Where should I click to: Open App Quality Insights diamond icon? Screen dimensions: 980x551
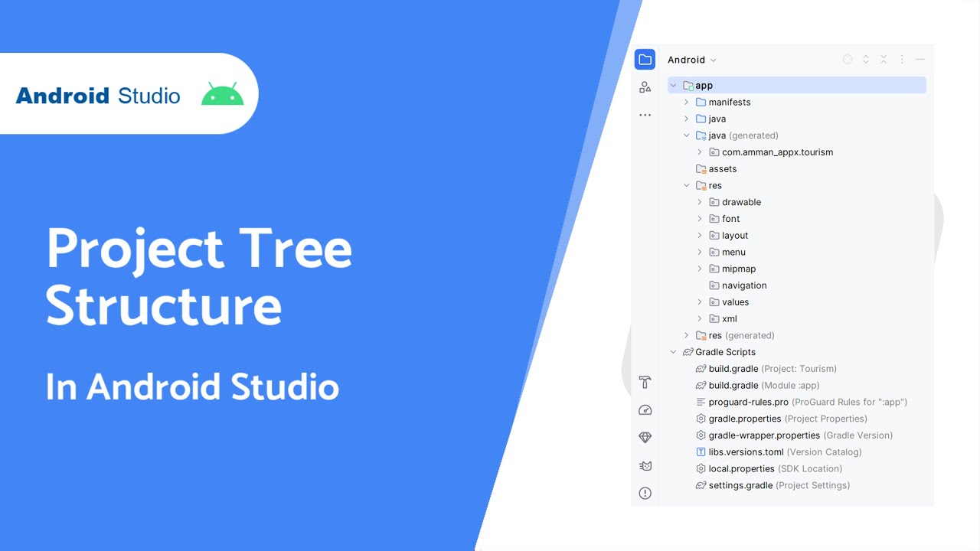click(x=645, y=438)
